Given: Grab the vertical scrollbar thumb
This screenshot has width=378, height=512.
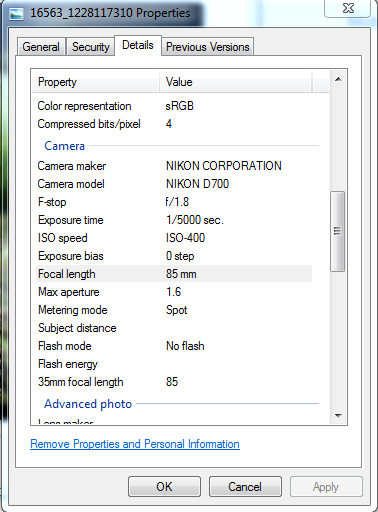Looking at the screenshot, I should click(x=338, y=231).
